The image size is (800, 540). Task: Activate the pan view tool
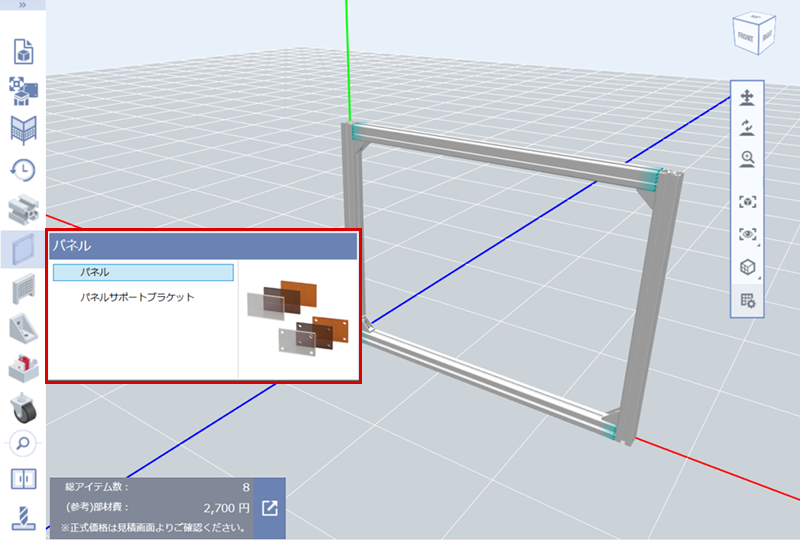(747, 98)
